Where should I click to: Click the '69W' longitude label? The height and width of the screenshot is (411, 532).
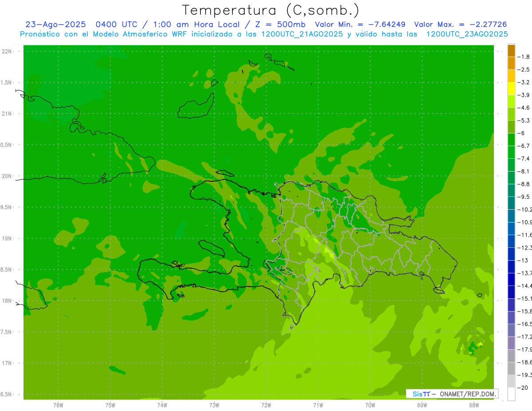pyautogui.click(x=422, y=405)
